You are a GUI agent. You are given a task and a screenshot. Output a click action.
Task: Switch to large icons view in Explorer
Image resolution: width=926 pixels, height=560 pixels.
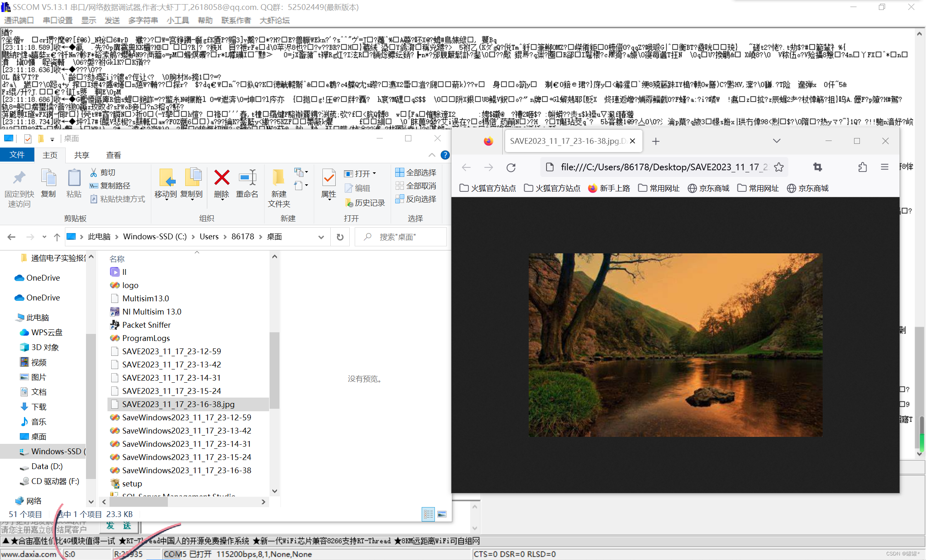point(442,514)
